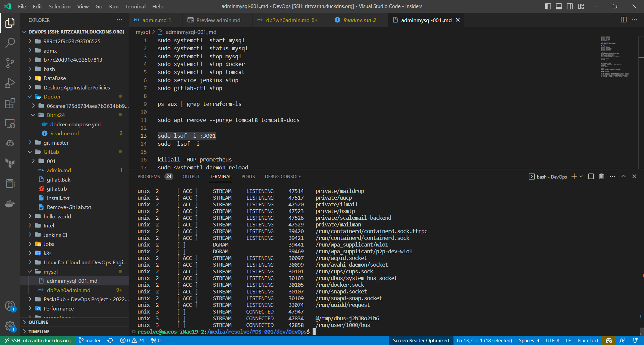This screenshot has height=345, width=644.
Task: Split the terminal panel
Action: click(591, 176)
